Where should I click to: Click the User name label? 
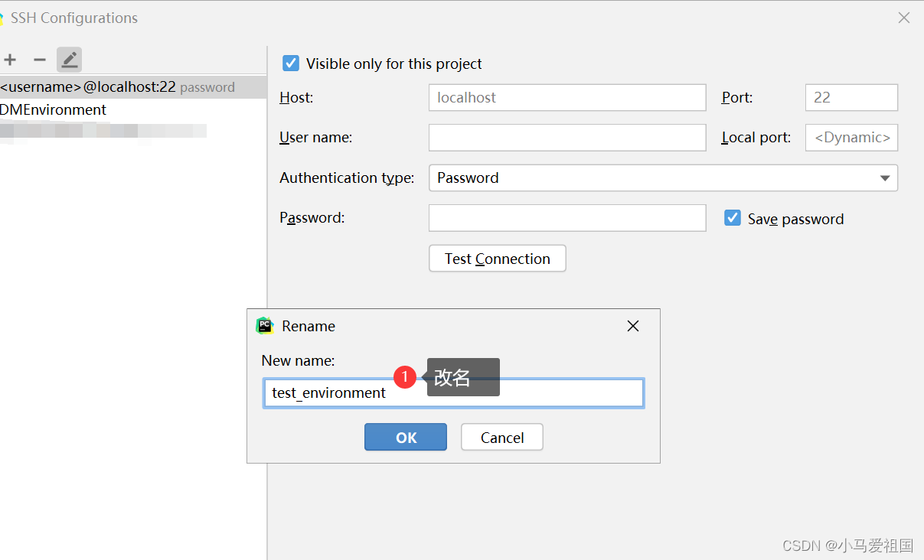coord(316,138)
